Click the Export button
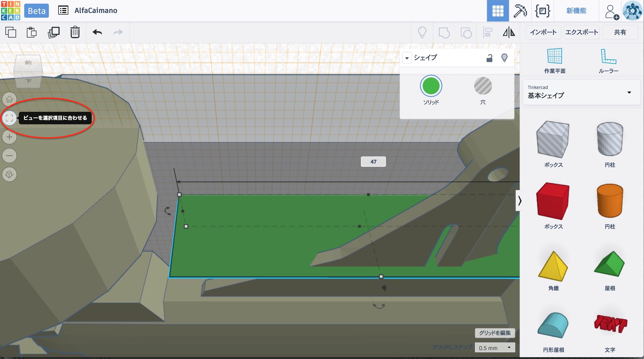The height and width of the screenshot is (359, 644). (x=581, y=32)
